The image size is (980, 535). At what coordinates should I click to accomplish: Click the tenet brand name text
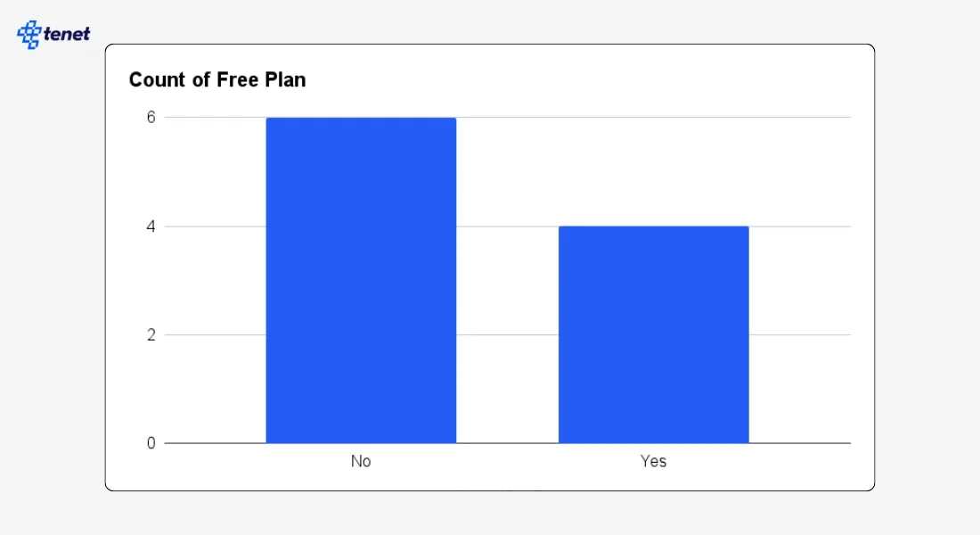tap(67, 36)
